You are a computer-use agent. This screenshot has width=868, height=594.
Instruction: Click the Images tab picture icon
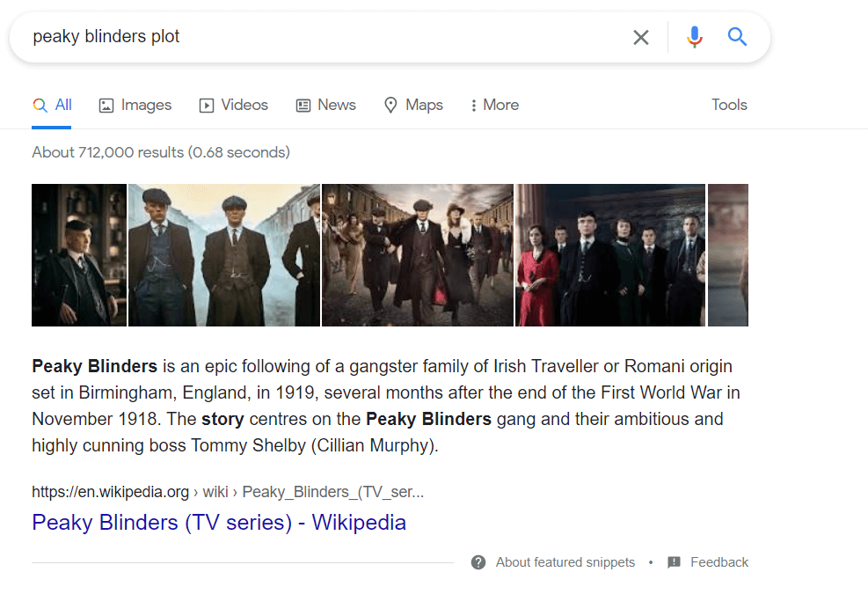106,106
